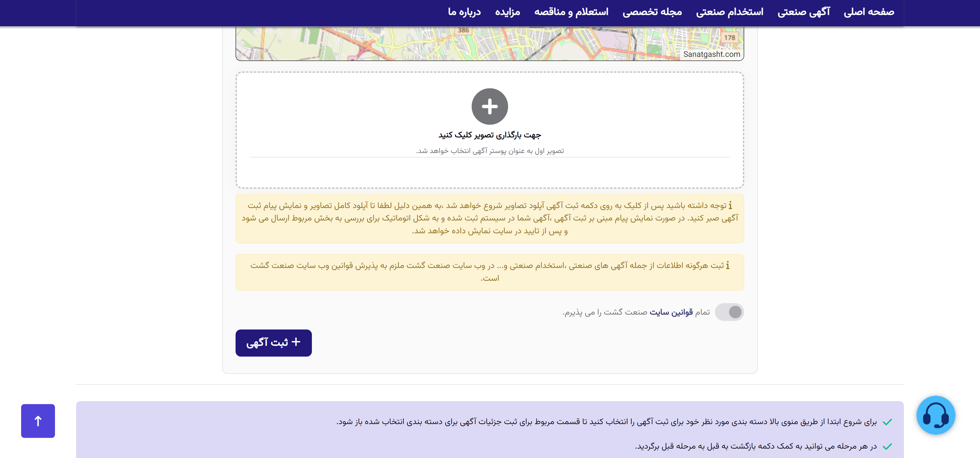Open the قوانین سایت link
Screen dimensions: 980x458
tap(671, 312)
